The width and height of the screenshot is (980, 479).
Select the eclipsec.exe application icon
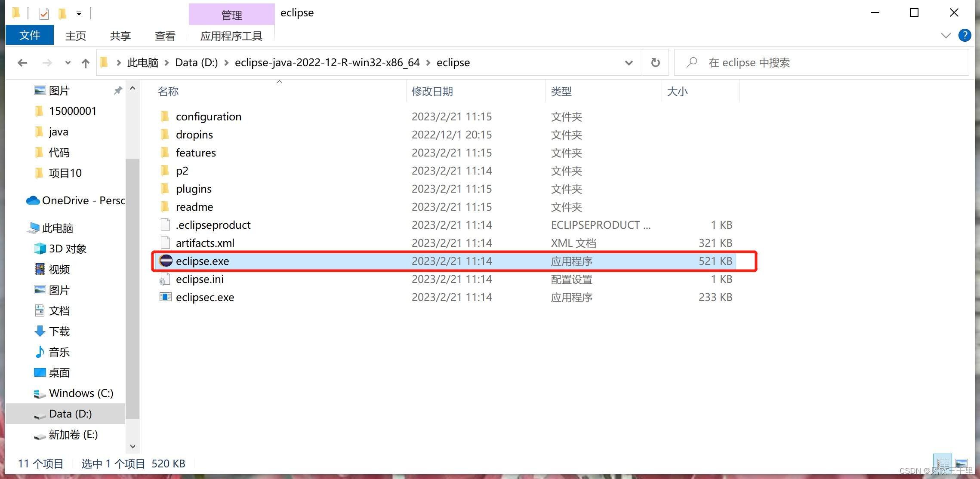(x=166, y=297)
